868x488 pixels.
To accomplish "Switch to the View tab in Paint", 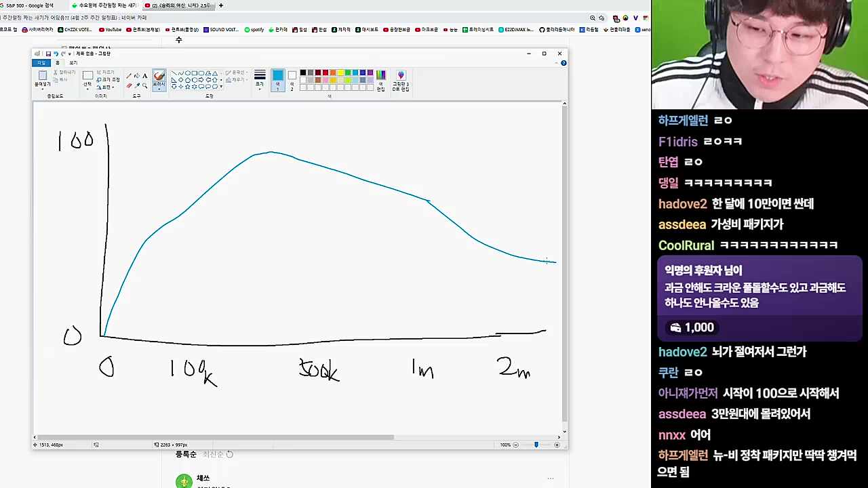I will [x=73, y=63].
